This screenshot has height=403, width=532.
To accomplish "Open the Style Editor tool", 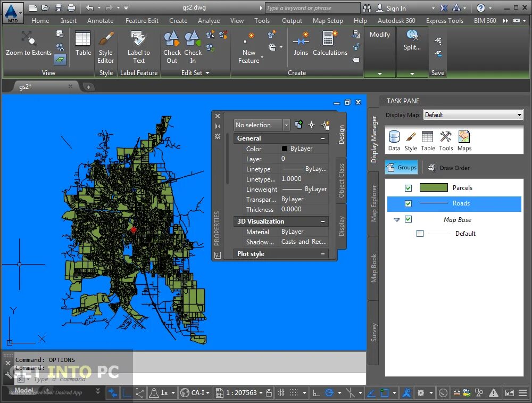I will tap(106, 40).
